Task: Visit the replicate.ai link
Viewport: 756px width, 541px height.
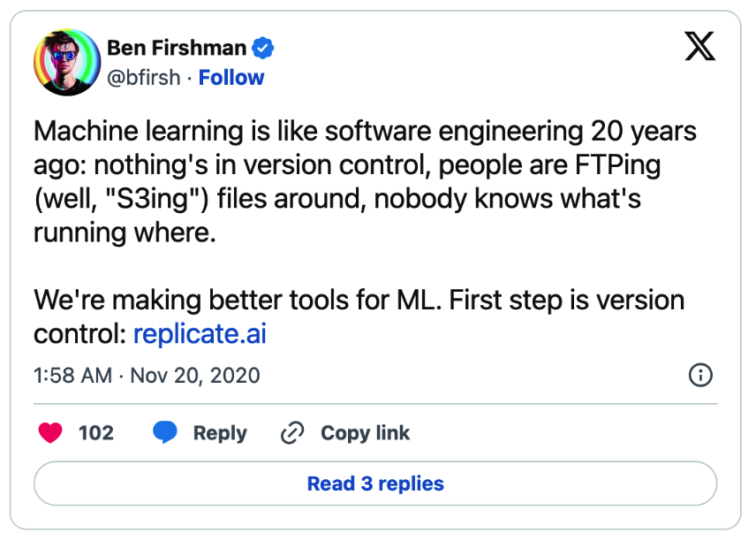Action: pyautogui.click(x=200, y=333)
